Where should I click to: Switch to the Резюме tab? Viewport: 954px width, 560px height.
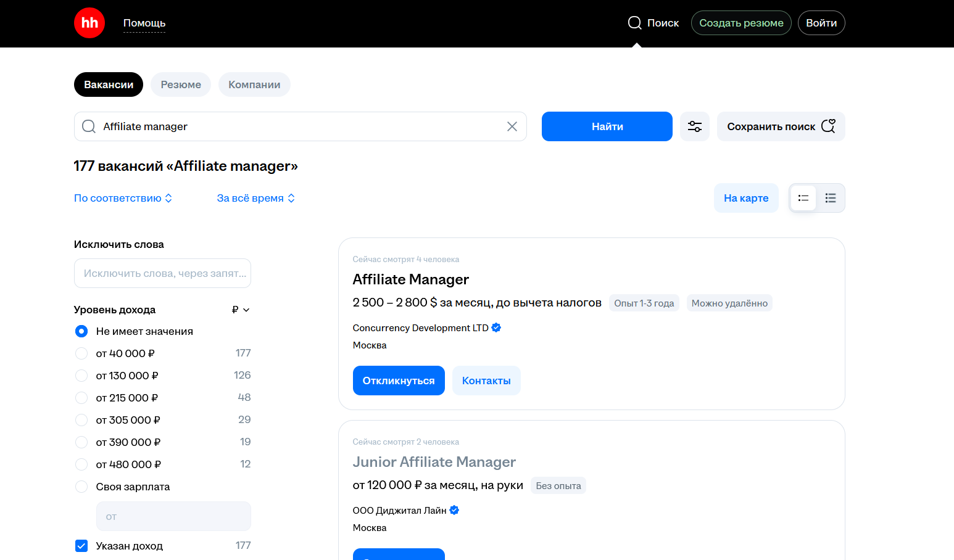tap(181, 84)
